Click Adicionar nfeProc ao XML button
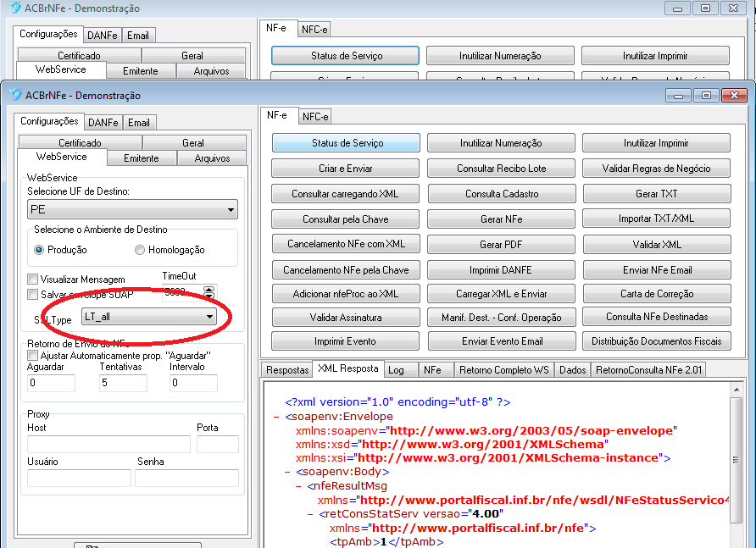 click(x=346, y=294)
